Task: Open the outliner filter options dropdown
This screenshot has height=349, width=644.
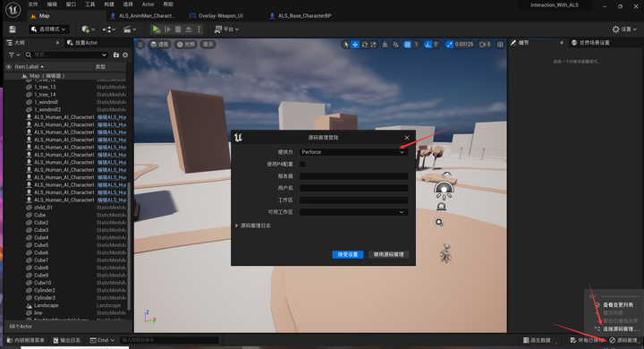Action: point(14,55)
